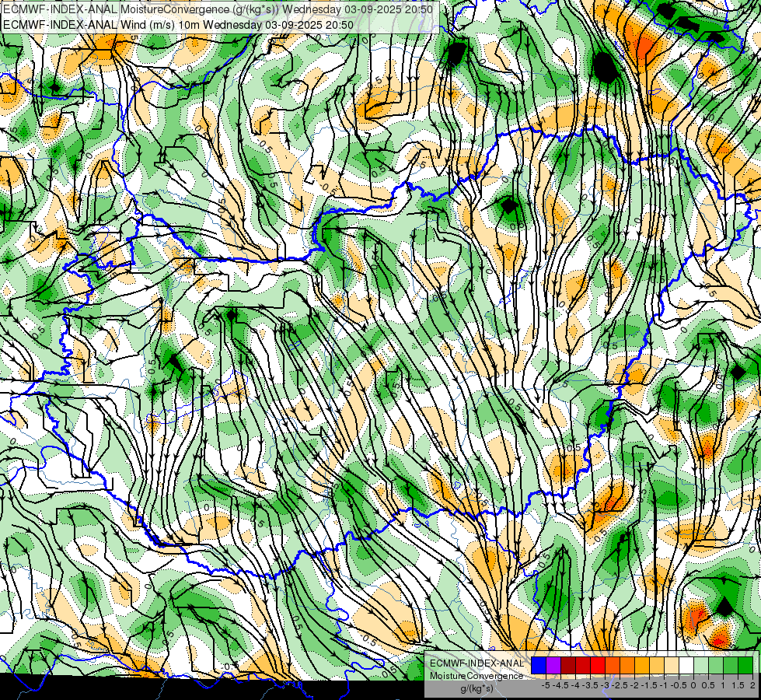
Task: Click the legend's ECMWF-INDEX-ANAL label
Action: 477,663
